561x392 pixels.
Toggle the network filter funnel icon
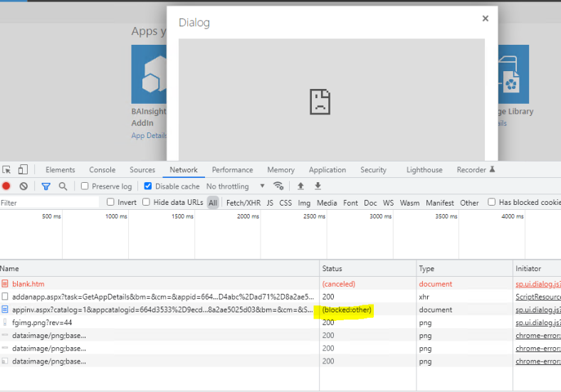(x=46, y=186)
